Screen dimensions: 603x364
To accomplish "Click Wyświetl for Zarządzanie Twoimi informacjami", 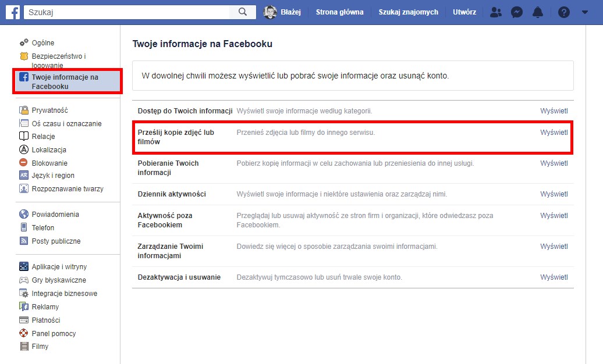I will click(x=554, y=247).
